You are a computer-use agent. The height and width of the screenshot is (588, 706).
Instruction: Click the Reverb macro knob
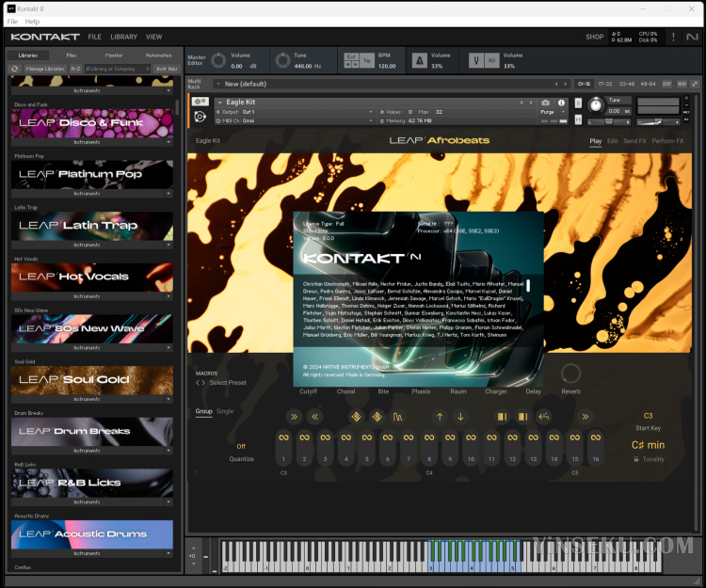pyautogui.click(x=571, y=373)
